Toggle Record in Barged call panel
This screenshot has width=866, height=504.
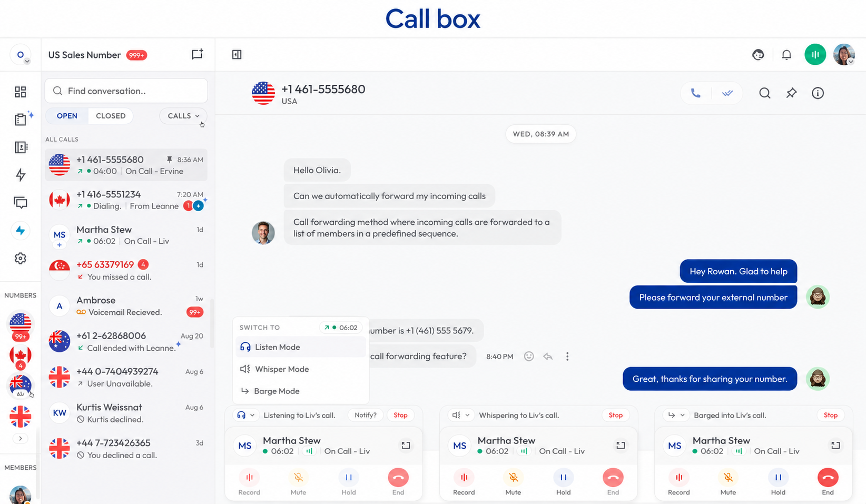click(x=678, y=482)
